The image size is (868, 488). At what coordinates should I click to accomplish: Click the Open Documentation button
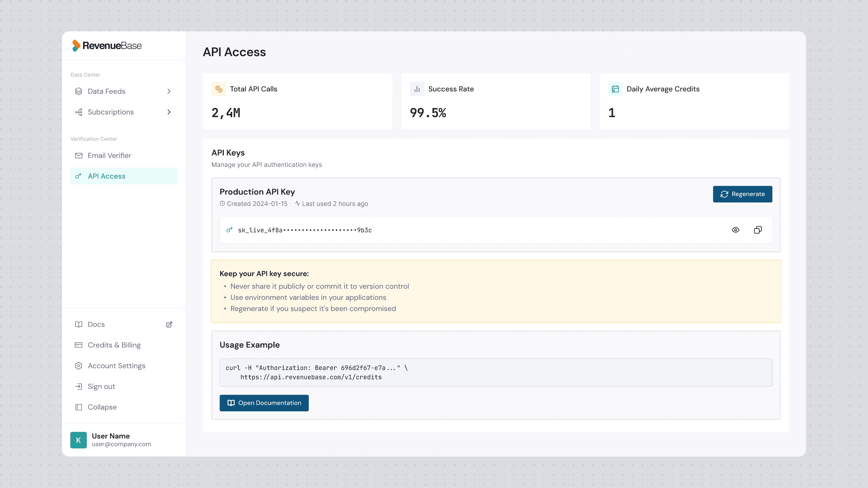[x=264, y=403]
